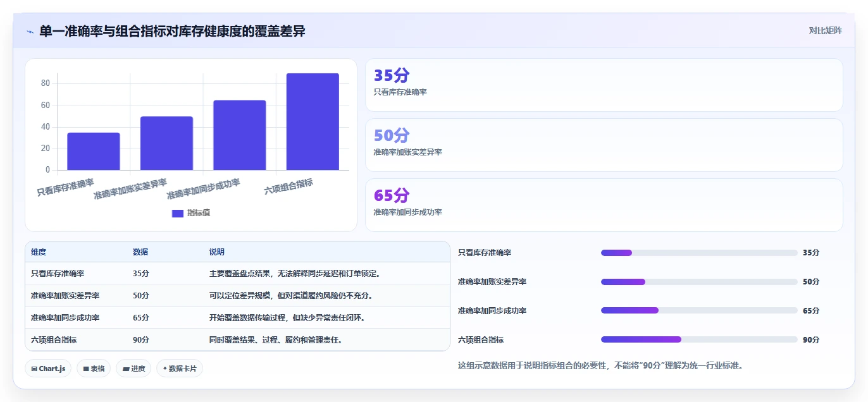Click the y-axis label 80 in the chart

46,83
